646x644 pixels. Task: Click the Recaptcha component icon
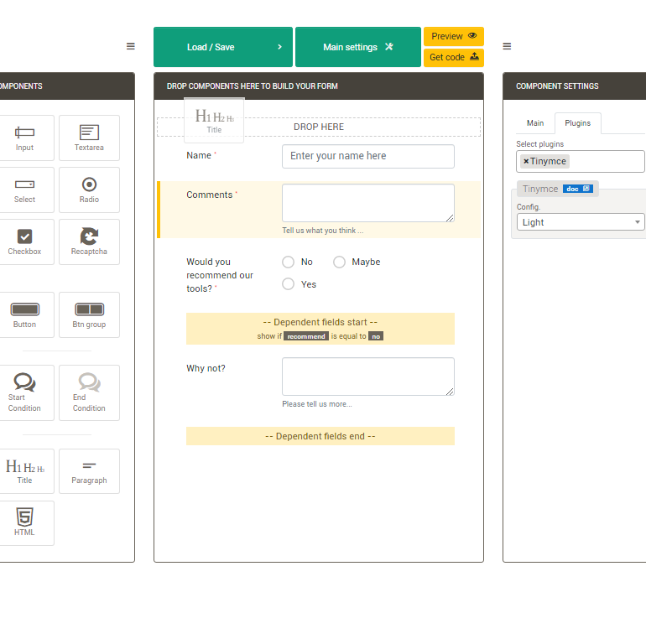[x=89, y=241]
